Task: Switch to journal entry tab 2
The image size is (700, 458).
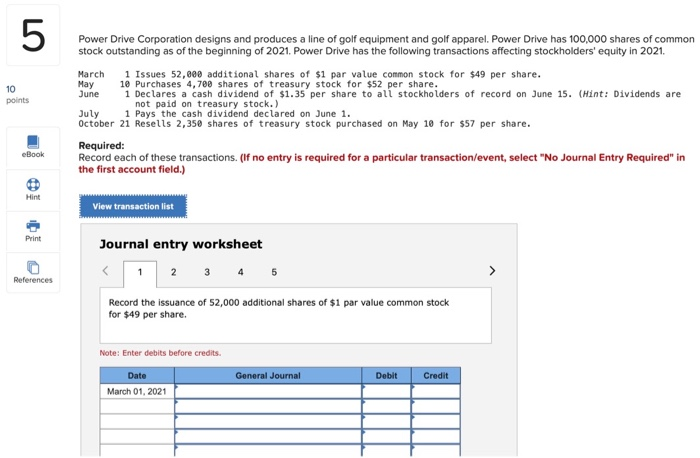Action: coord(173,272)
